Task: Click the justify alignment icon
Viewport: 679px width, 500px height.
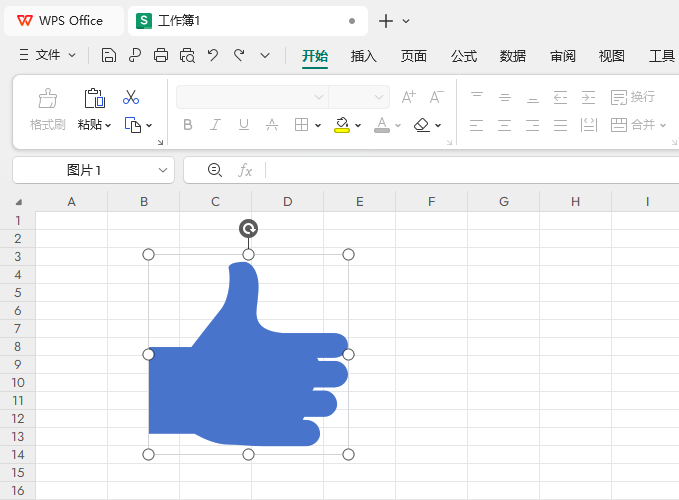Action: (560, 125)
